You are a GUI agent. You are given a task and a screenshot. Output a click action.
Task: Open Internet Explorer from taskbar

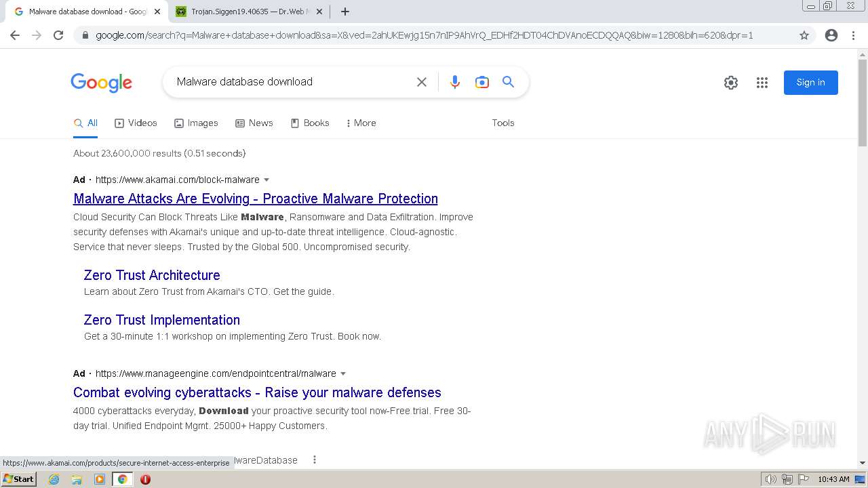tap(54, 479)
